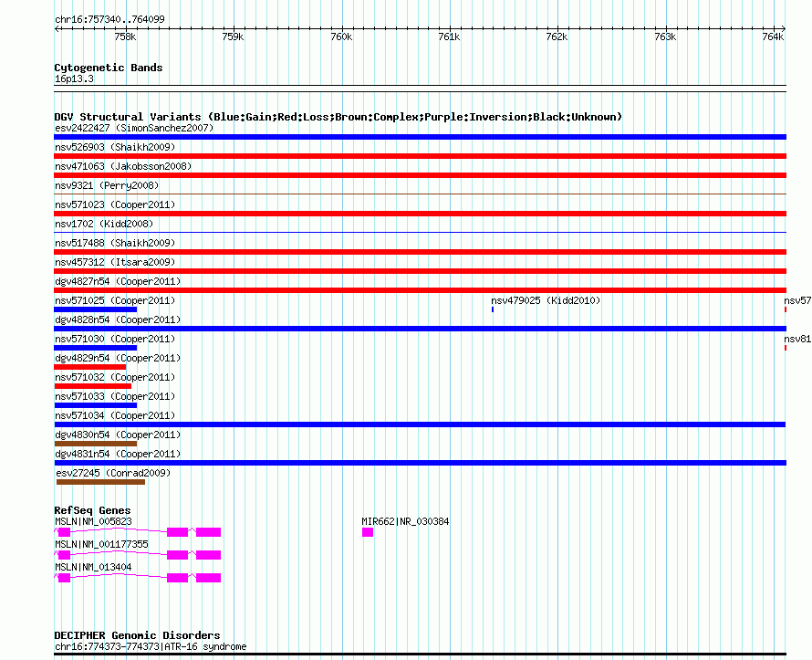This screenshot has height=660, width=812.
Task: Click the nsv571025 (Cooper2011) label
Action: click(x=115, y=300)
